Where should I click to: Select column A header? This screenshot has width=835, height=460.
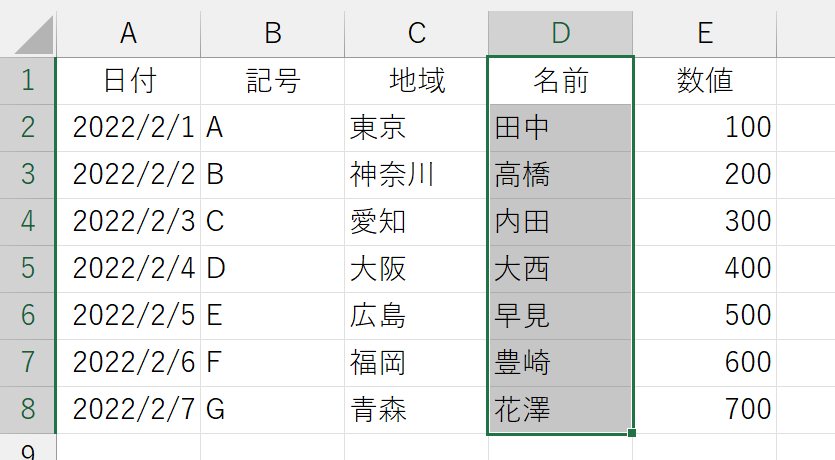point(128,34)
